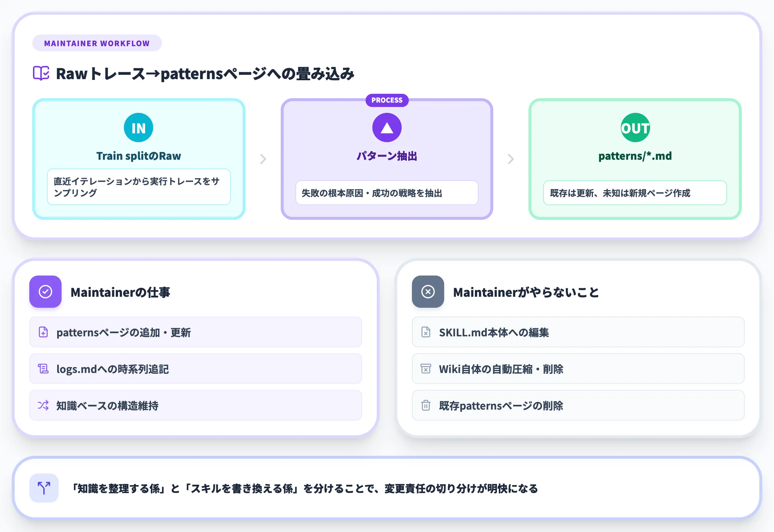Click the 失敗の根本原因・成功の戦略を抽出 box
This screenshot has height=532, width=774.
[387, 193]
